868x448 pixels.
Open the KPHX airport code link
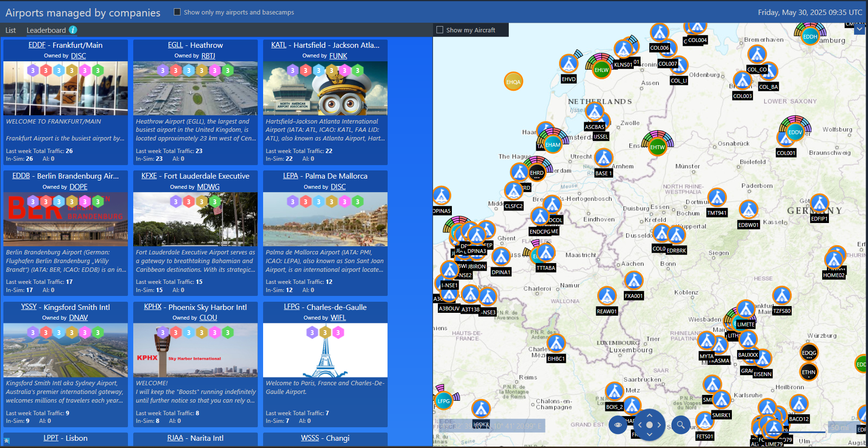point(153,307)
